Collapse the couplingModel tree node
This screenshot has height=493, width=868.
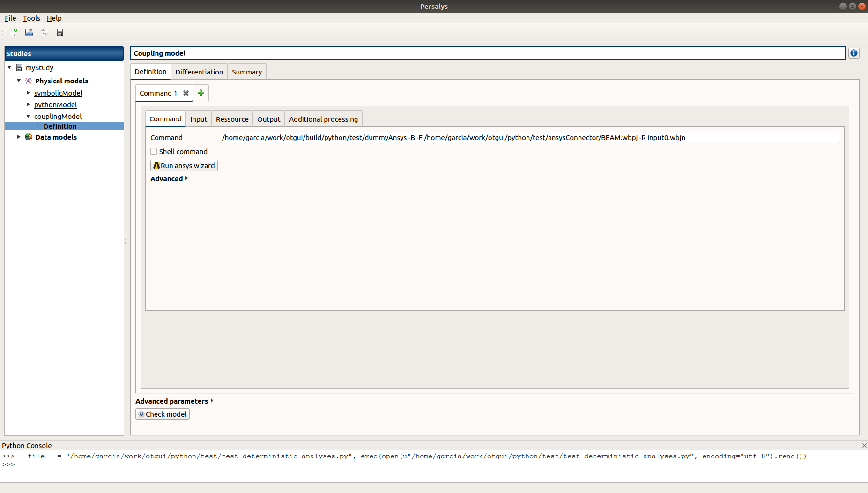tap(28, 116)
